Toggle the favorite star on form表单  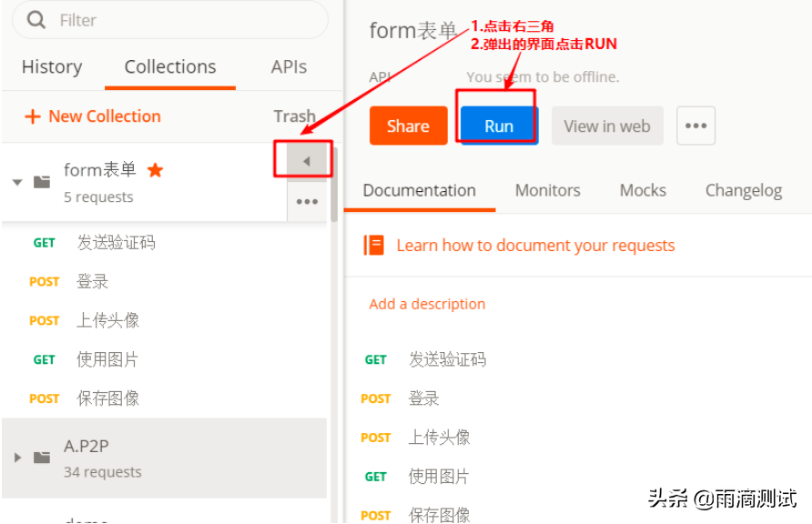[153, 168]
